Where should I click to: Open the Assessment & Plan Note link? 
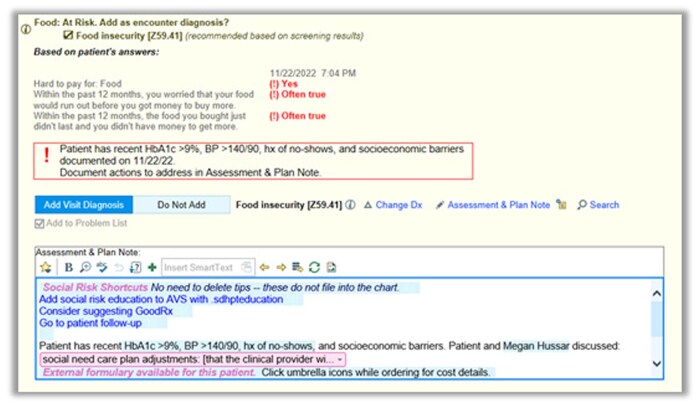[492, 205]
